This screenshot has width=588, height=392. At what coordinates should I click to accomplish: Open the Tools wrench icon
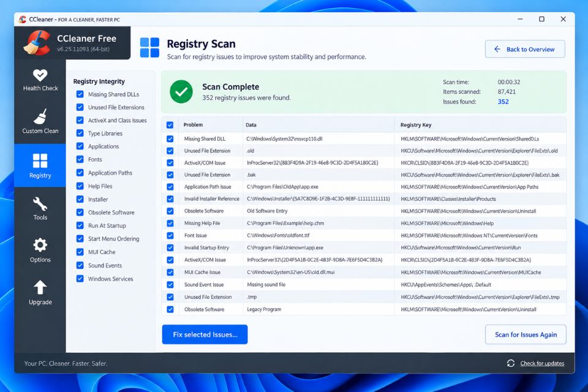(40, 204)
